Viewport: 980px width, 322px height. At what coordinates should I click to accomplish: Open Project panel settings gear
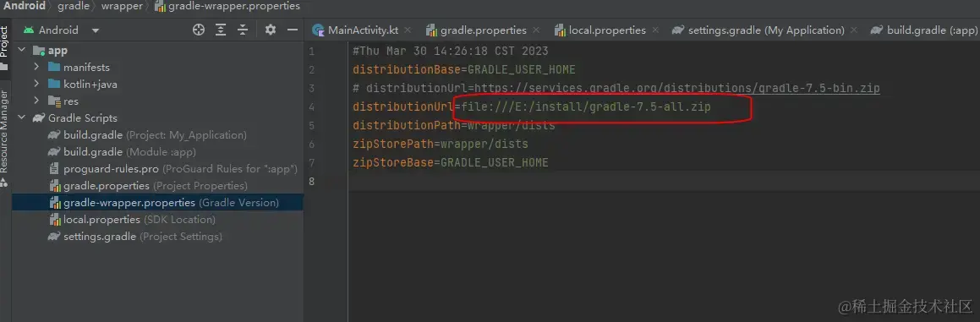(x=270, y=30)
